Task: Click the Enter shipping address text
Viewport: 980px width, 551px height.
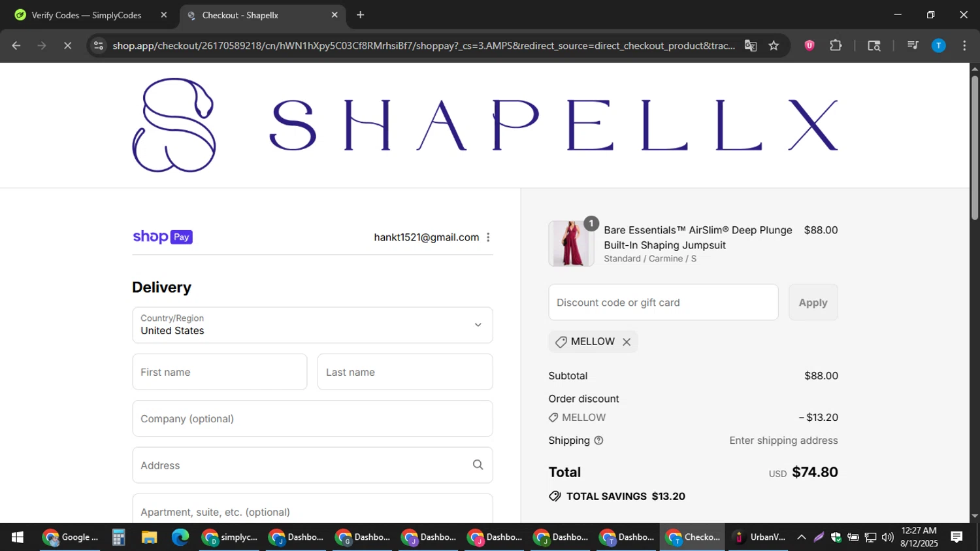Action: 783,441
